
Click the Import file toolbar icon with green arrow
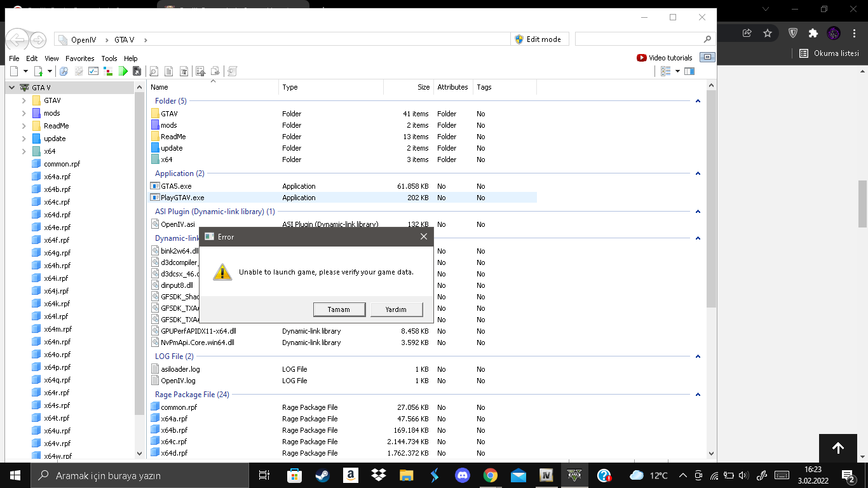tap(39, 71)
